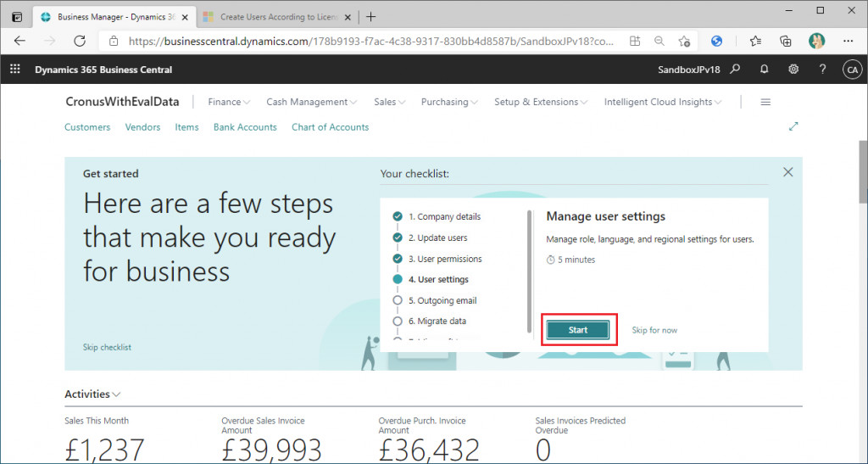This screenshot has width=868, height=464.
Task: Close the Create Users tab
Action: coord(348,17)
